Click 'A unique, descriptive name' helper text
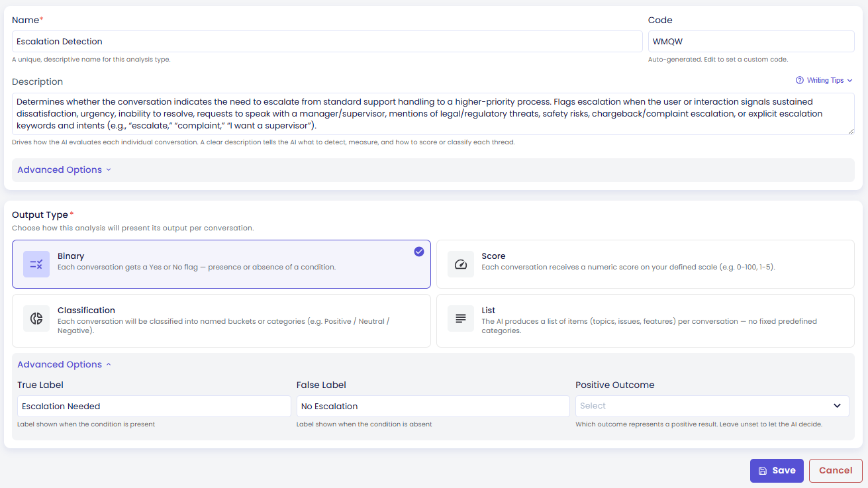 [91, 60]
